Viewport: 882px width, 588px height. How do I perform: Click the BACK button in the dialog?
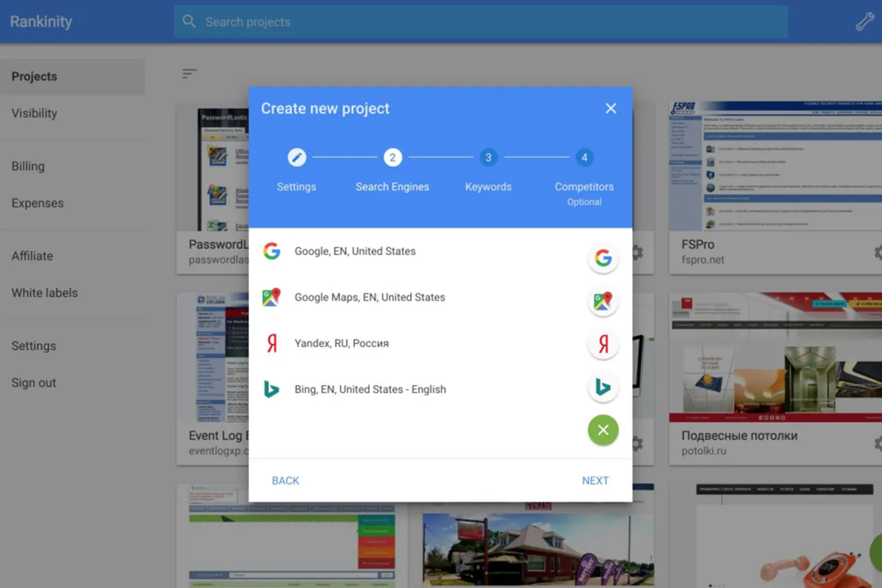286,481
